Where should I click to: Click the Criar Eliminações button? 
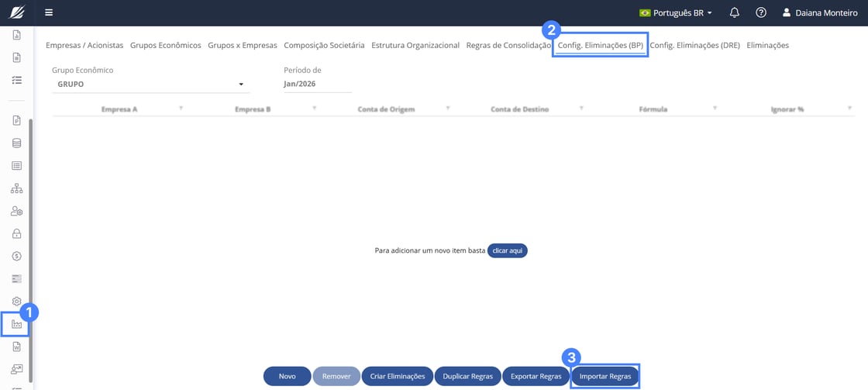[398, 376]
